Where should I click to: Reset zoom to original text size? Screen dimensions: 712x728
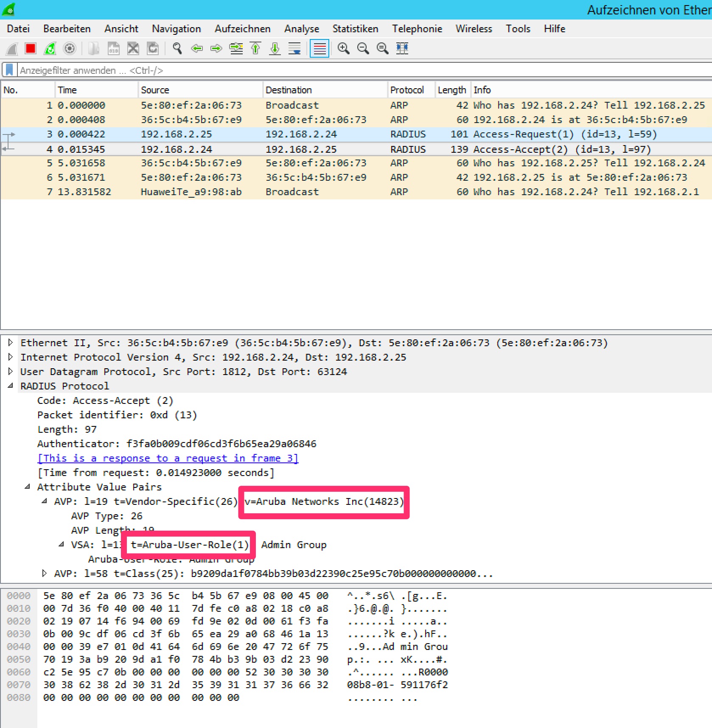pyautogui.click(x=382, y=48)
